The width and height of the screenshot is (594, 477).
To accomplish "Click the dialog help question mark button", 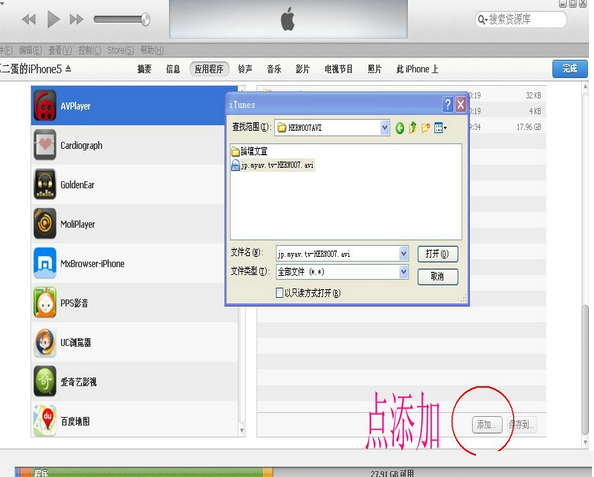I will 447,104.
